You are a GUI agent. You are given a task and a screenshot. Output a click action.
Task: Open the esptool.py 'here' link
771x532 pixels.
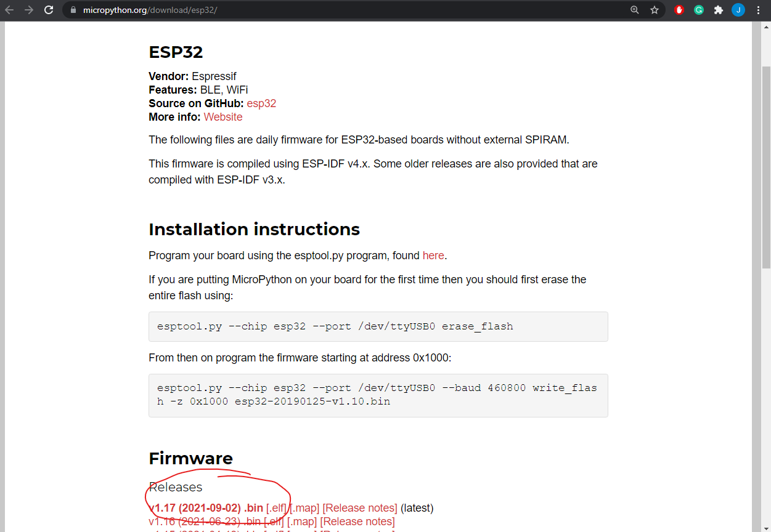click(433, 255)
